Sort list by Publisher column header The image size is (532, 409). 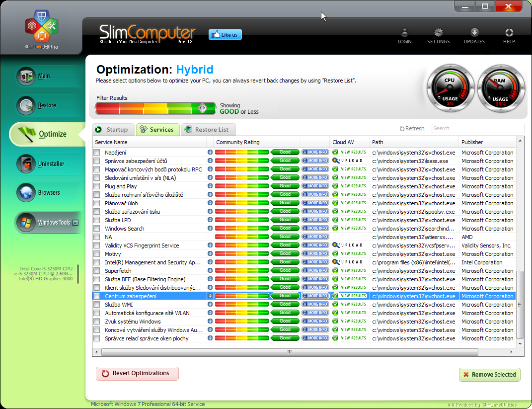pos(472,142)
